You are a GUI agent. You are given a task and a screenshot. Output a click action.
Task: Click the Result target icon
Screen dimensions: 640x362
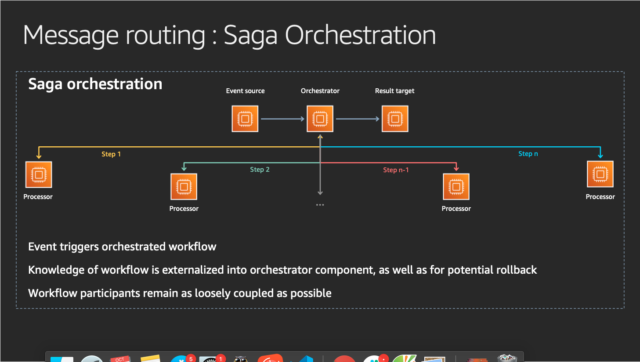tap(395, 119)
